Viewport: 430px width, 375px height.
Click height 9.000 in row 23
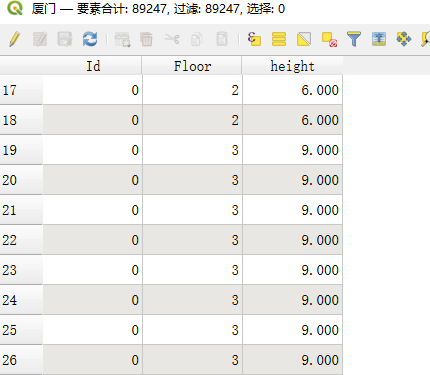pos(293,270)
